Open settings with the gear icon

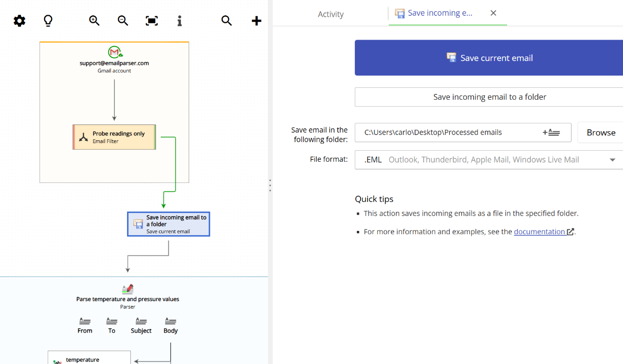coord(19,21)
